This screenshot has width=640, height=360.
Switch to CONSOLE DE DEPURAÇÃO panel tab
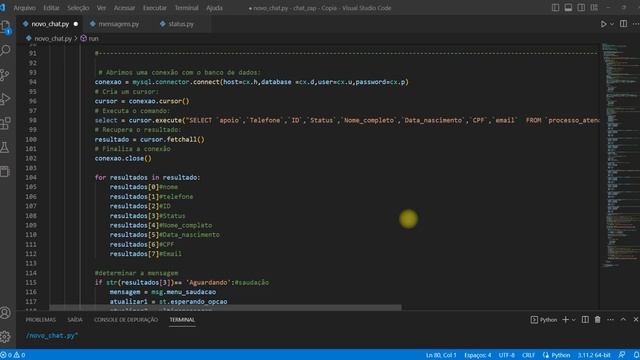click(x=126, y=320)
